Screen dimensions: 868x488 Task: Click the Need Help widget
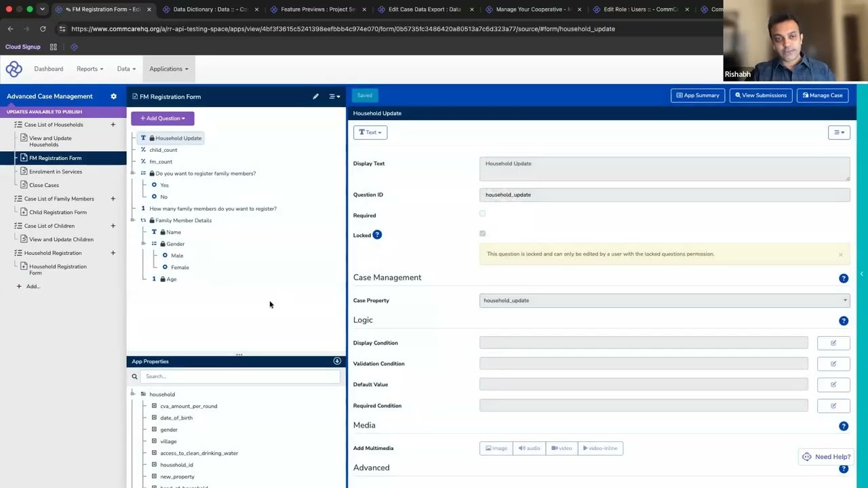[827, 457]
